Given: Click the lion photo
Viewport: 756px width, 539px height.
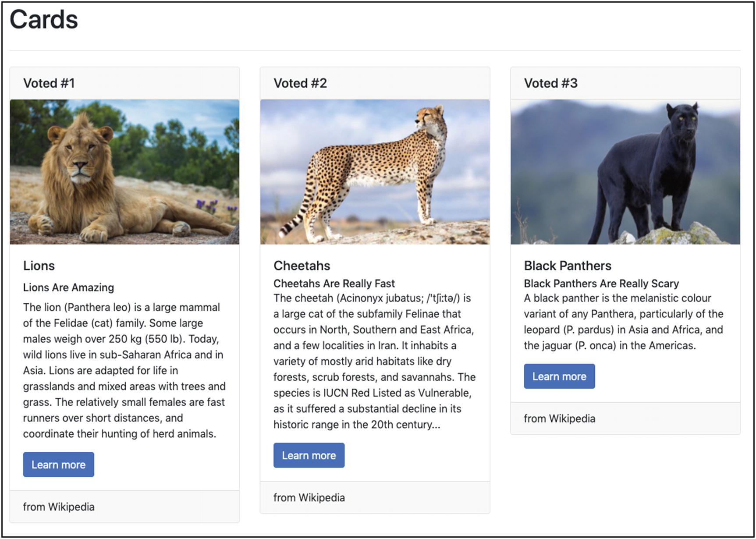Looking at the screenshot, I should click(124, 172).
